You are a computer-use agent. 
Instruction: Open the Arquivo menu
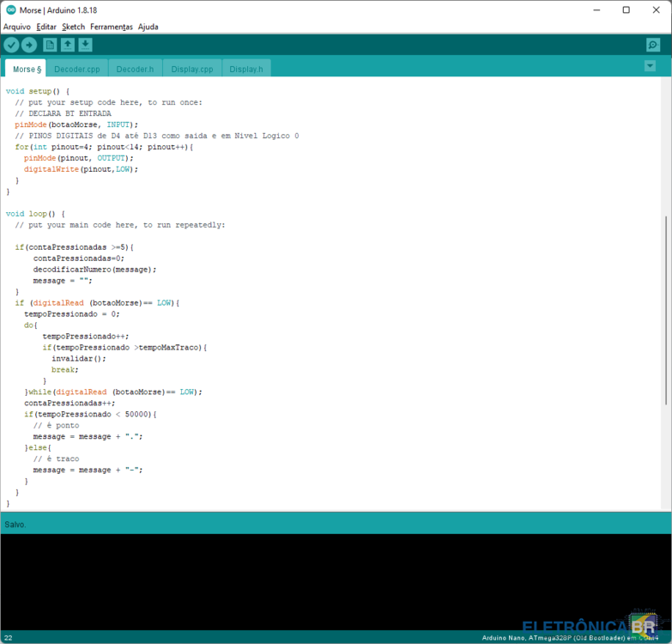(x=16, y=27)
